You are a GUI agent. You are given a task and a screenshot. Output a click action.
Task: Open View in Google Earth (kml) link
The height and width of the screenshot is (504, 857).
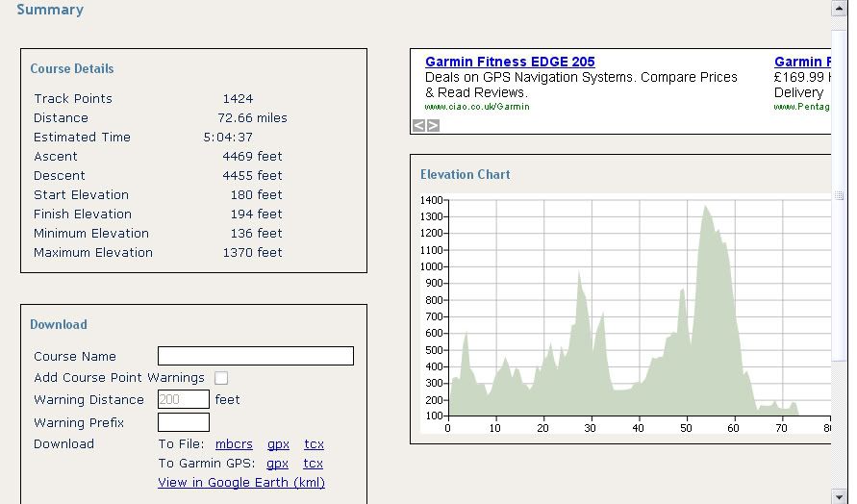pos(241,483)
